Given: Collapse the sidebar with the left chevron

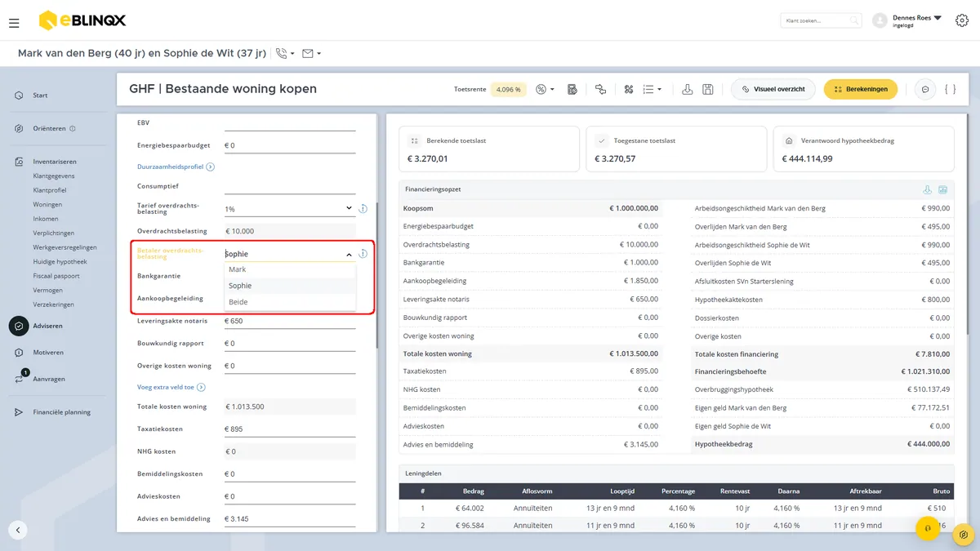Looking at the screenshot, I should (18, 530).
